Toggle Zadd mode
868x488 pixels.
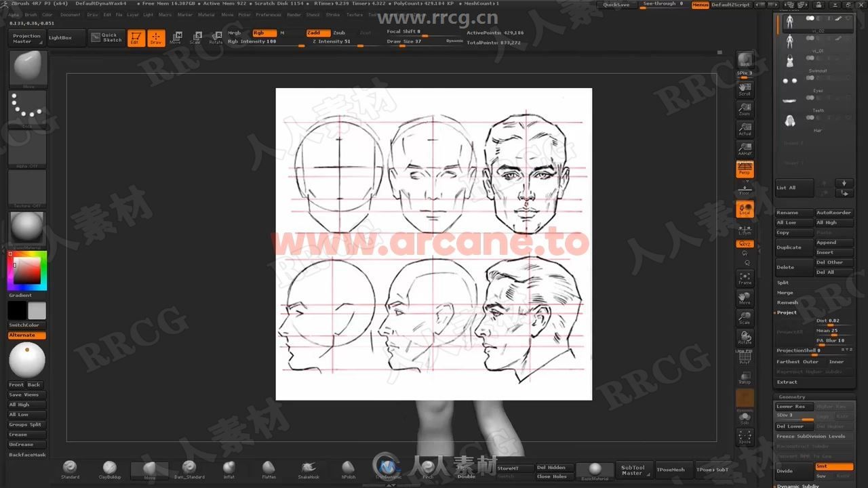point(318,33)
